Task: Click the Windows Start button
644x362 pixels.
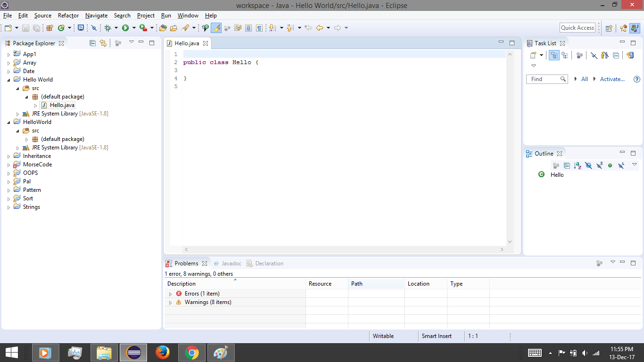Action: [x=11, y=353]
